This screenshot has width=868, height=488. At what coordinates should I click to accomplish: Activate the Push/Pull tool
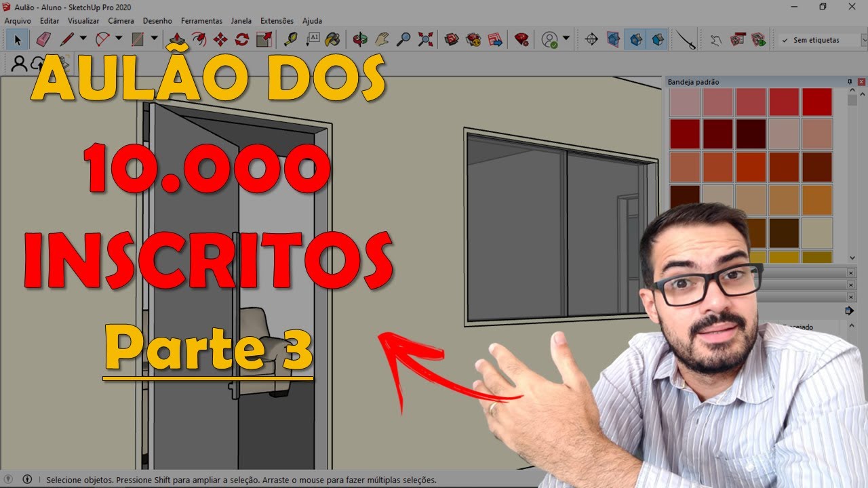coord(176,39)
